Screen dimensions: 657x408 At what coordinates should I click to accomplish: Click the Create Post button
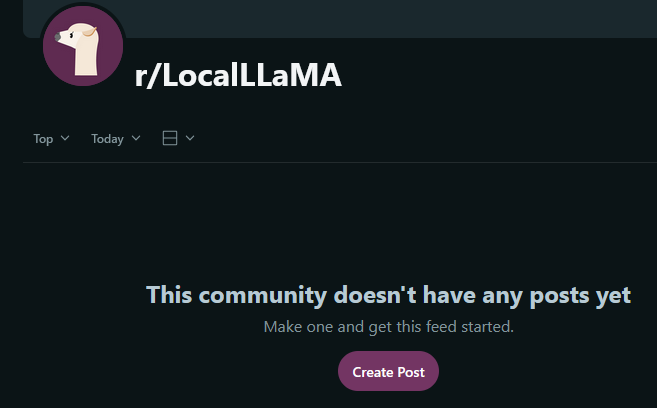[388, 371]
